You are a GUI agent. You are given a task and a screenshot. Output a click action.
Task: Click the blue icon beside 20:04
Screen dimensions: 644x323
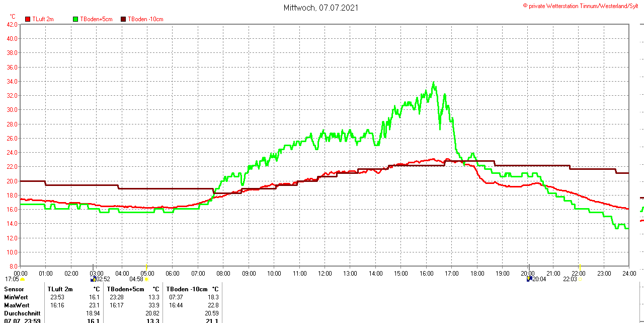coord(529,279)
